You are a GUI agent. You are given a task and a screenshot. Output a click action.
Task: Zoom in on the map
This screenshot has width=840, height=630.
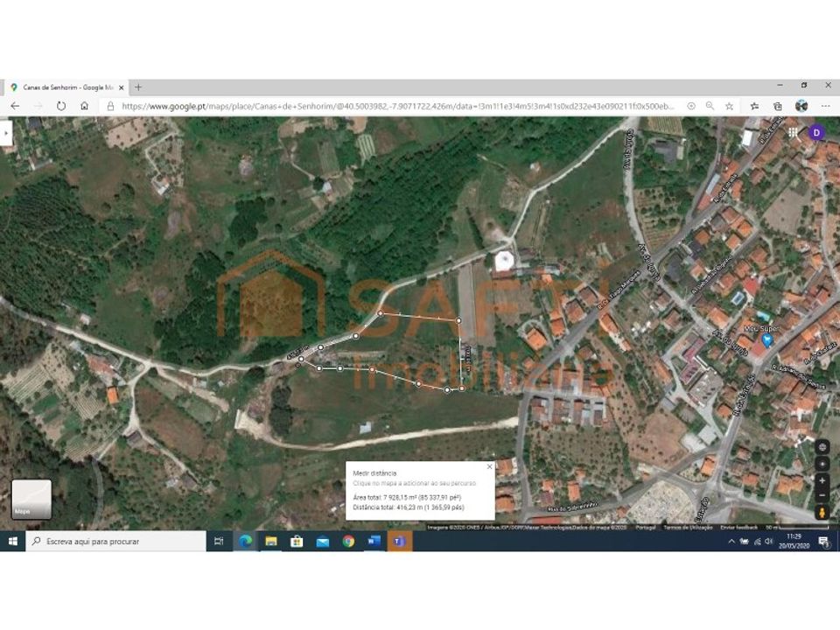[822, 481]
